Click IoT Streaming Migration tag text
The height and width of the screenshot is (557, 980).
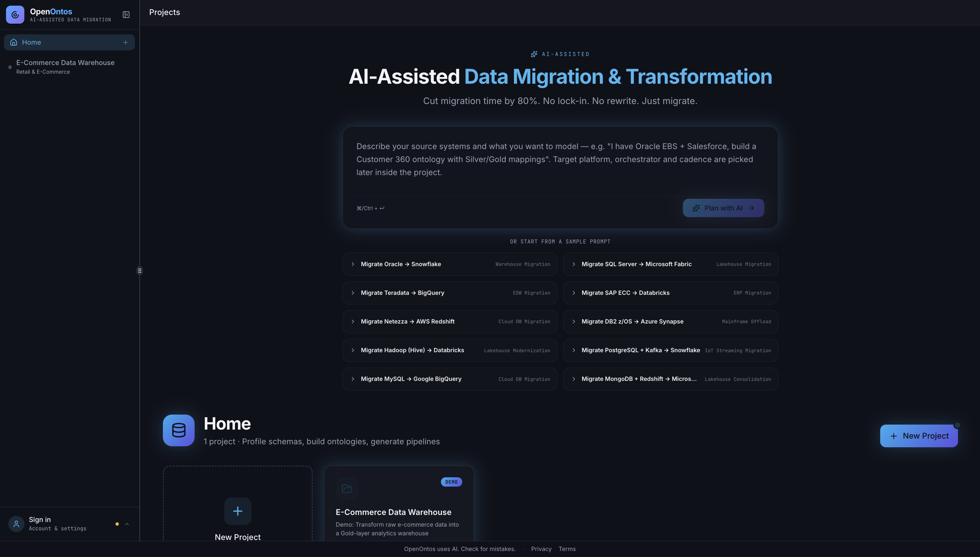click(x=738, y=351)
